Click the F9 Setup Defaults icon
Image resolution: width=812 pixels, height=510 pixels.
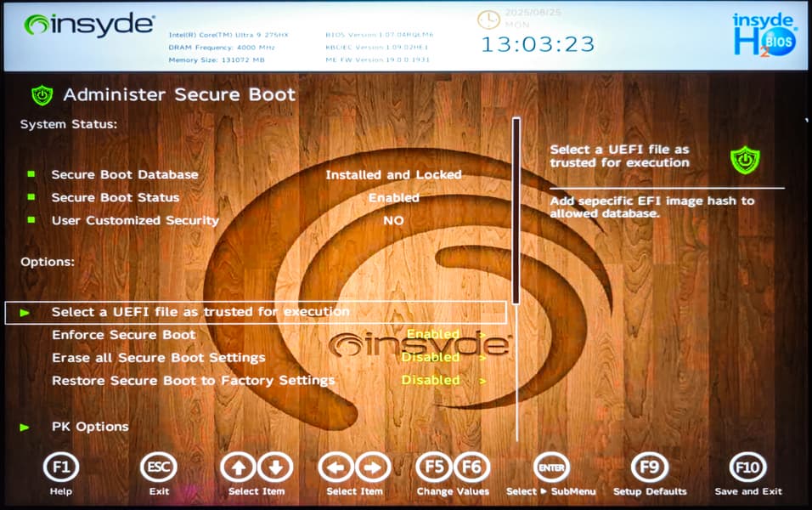click(x=650, y=467)
